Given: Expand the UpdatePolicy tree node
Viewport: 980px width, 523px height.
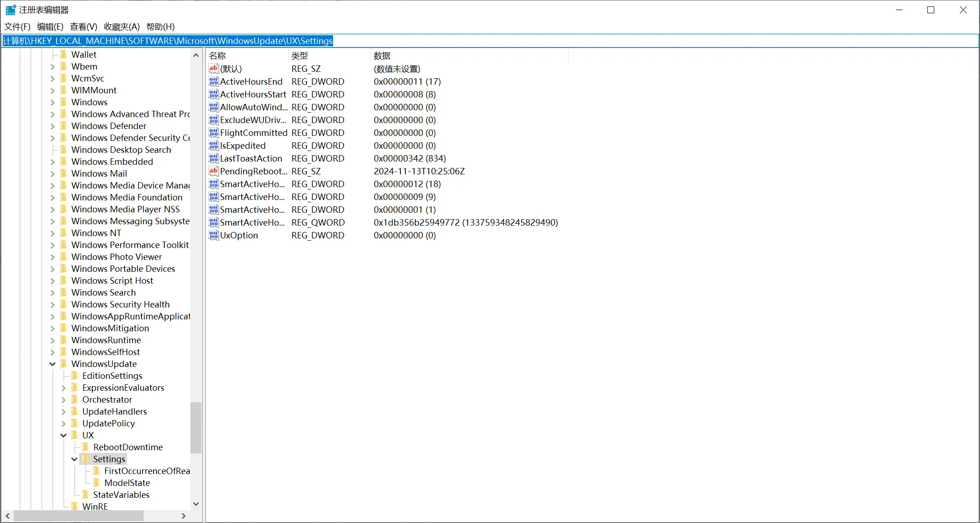Looking at the screenshot, I should tap(63, 424).
